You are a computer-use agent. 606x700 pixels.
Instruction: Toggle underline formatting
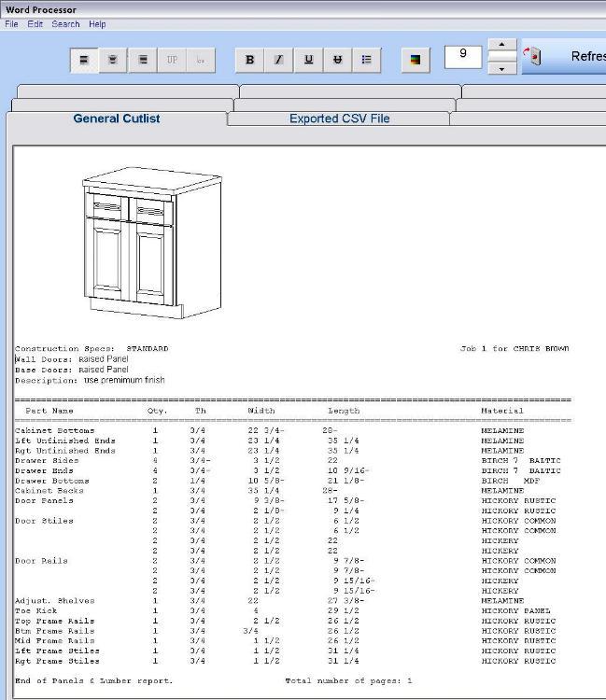pos(308,60)
